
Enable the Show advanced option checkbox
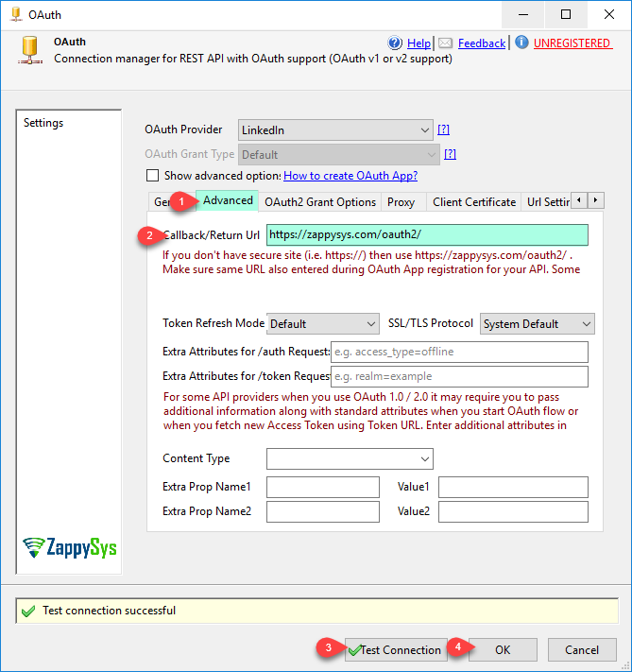(x=152, y=176)
